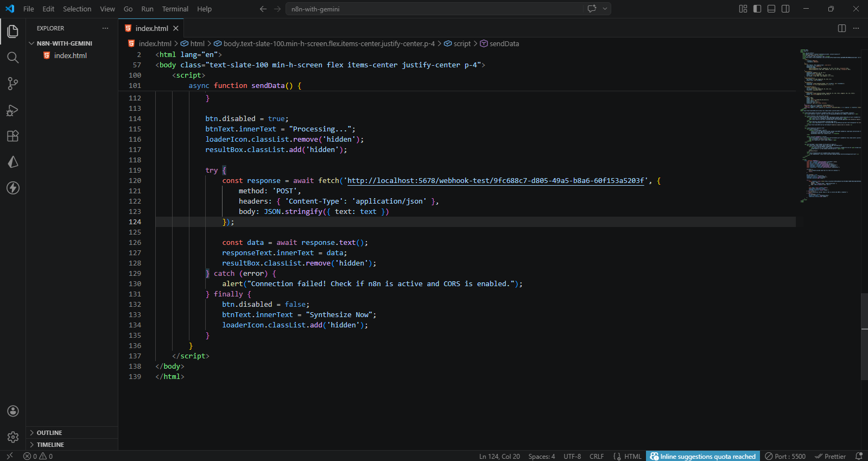Click line number 124 in the gutter
The image size is (868, 461).
tap(135, 222)
